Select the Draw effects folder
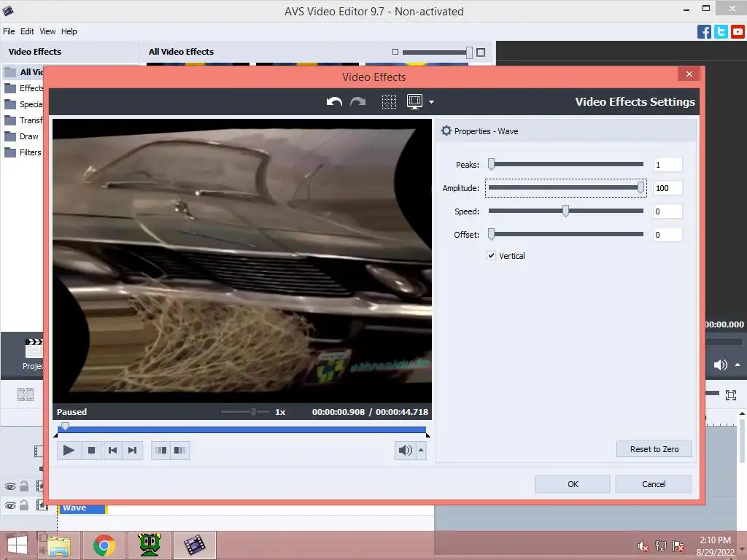The image size is (747, 560). pyautogui.click(x=22, y=136)
